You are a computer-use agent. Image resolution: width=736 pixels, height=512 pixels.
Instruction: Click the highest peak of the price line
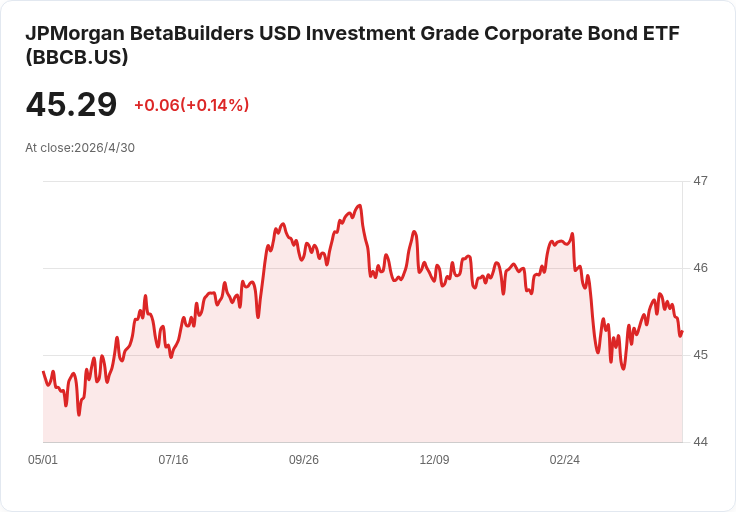[360, 206]
